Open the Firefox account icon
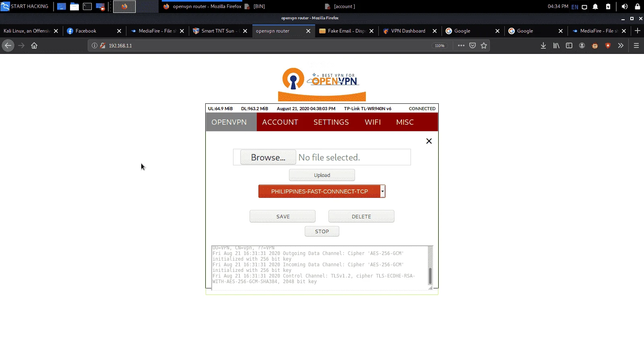 coord(582,45)
